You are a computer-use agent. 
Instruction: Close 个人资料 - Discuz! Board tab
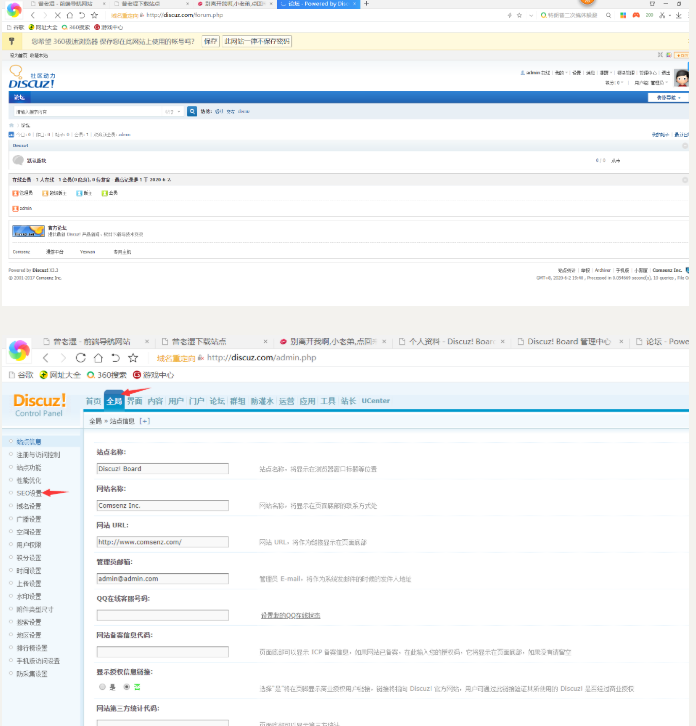coord(502,342)
